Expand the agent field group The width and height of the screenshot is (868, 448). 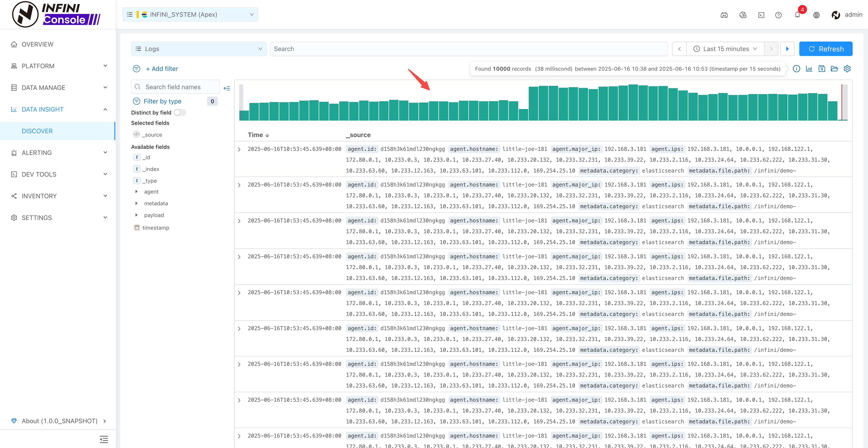tap(137, 191)
